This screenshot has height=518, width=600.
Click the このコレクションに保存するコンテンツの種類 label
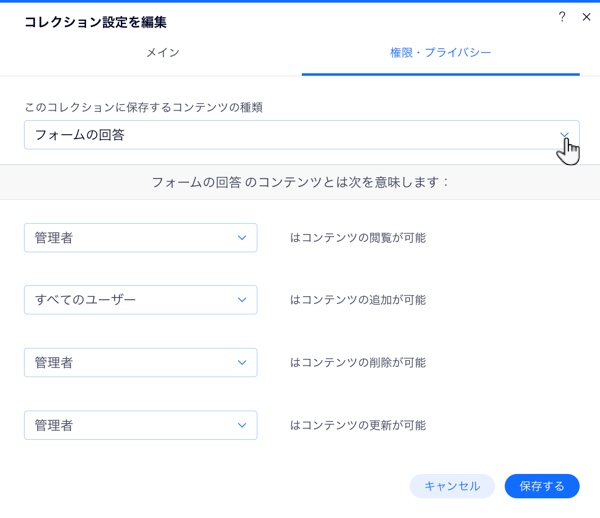pos(143,107)
